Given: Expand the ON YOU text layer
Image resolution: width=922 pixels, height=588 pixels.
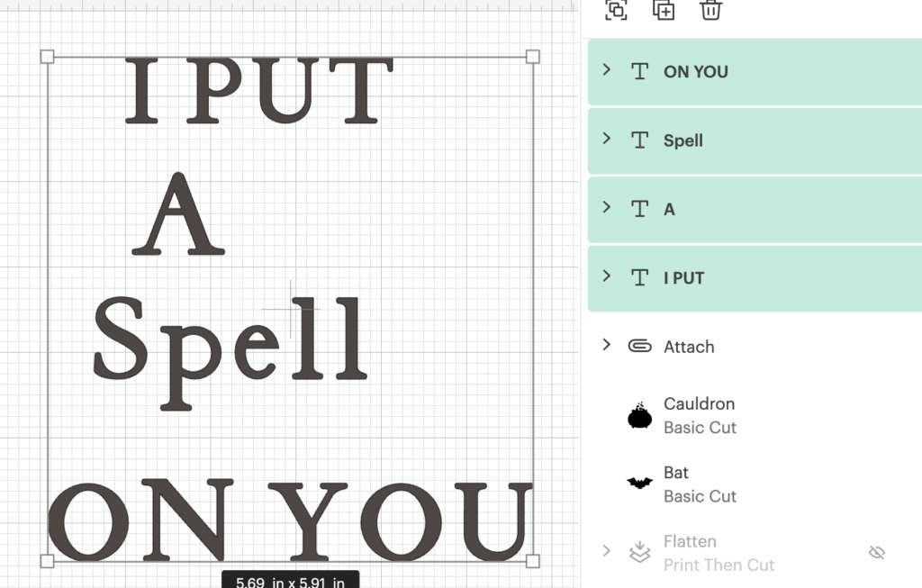Looking at the screenshot, I should (607, 70).
